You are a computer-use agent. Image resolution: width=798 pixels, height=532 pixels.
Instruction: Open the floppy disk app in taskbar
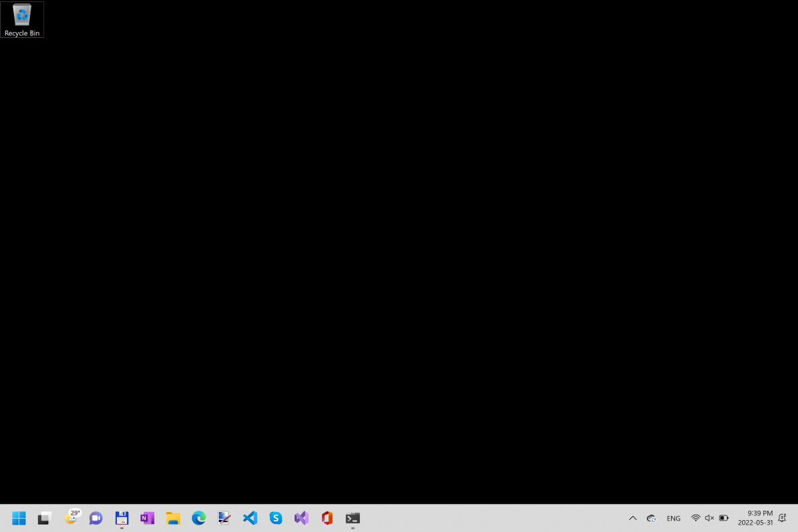(x=122, y=518)
